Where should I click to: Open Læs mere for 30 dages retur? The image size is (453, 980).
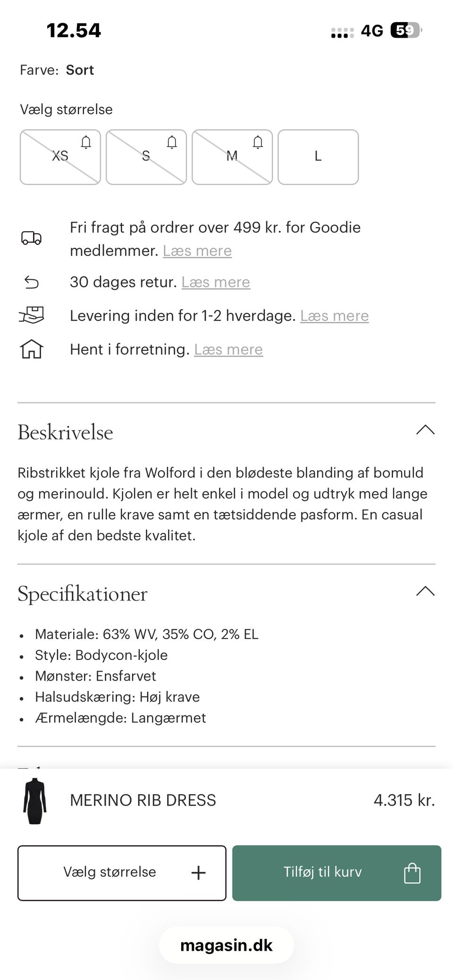215,282
